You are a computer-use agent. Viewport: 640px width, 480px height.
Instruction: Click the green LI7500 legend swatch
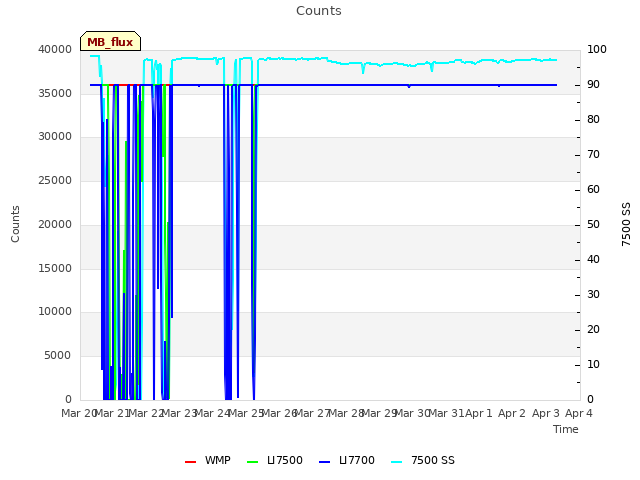(x=253, y=462)
